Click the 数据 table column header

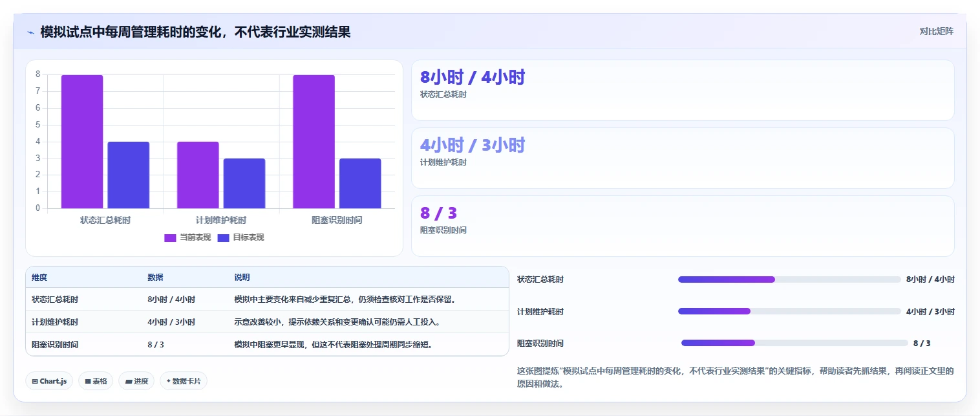coord(155,278)
